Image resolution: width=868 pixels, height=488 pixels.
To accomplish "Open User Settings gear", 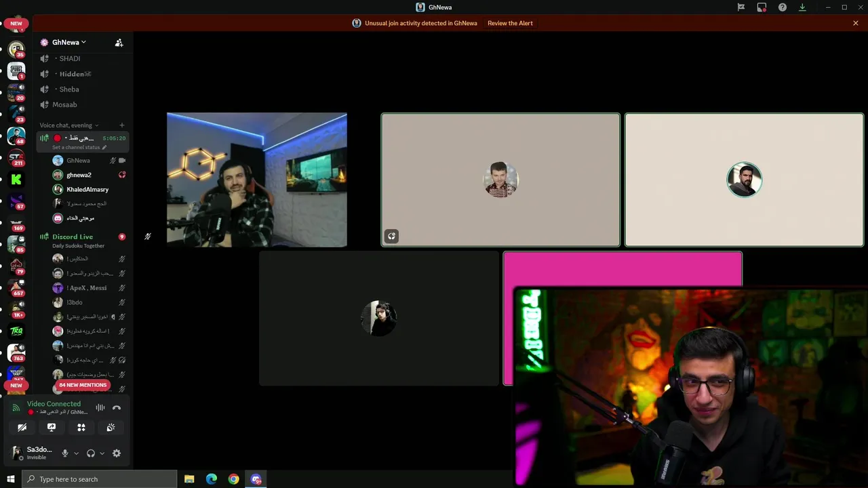I will [x=117, y=453].
